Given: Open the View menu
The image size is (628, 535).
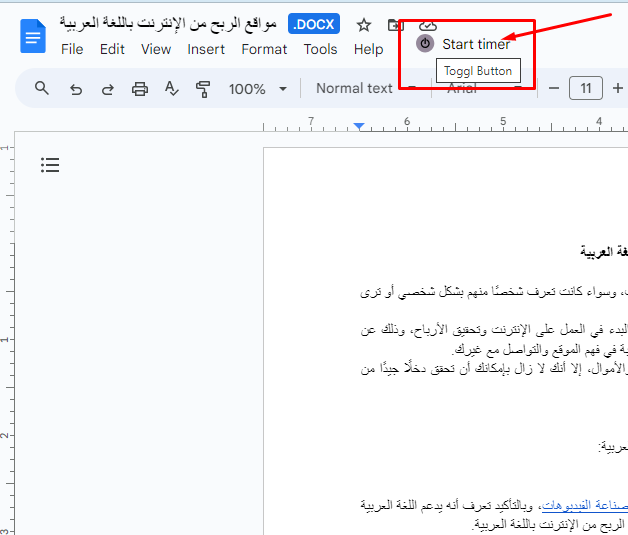Looking at the screenshot, I should coord(156,49).
